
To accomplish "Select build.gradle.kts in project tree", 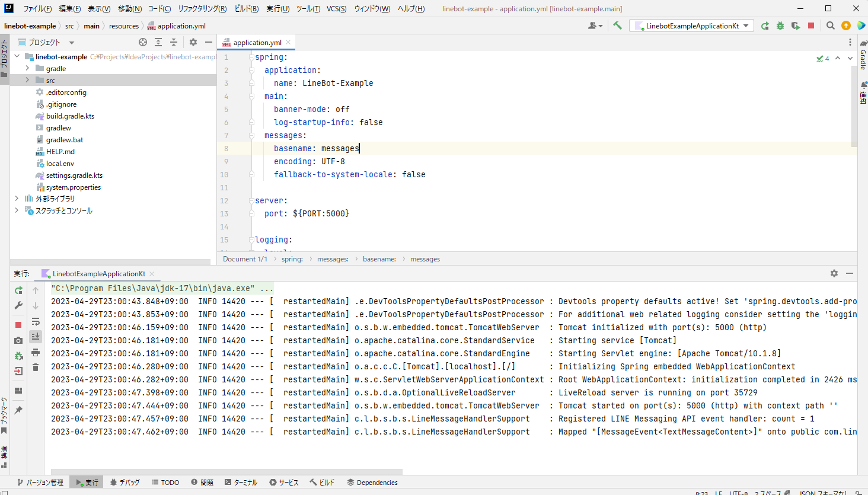I will (x=70, y=116).
